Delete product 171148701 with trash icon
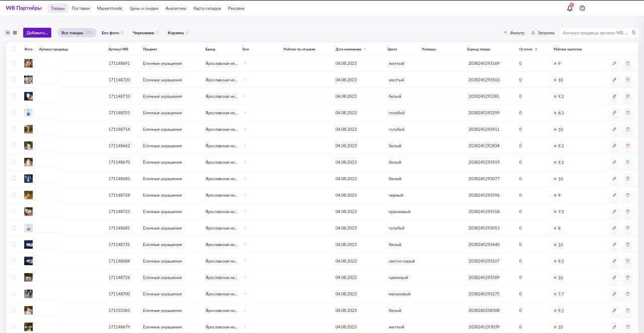644x333 pixels. pos(627,113)
